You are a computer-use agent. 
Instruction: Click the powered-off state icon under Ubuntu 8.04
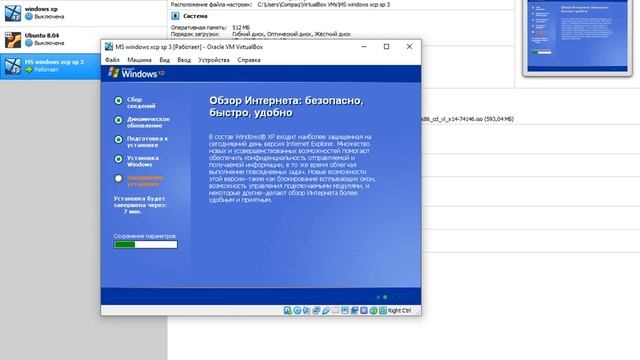(29, 43)
